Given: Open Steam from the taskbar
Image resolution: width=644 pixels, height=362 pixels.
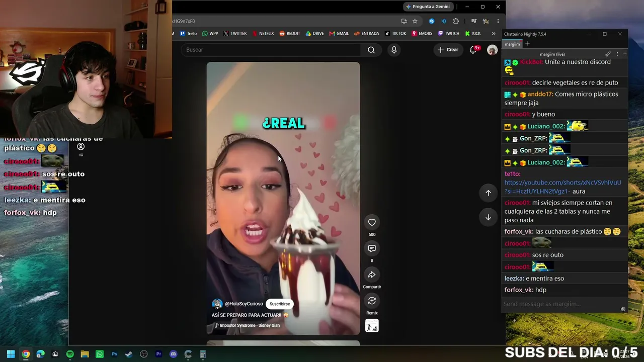Looking at the screenshot, I should pyautogui.click(x=129, y=354).
